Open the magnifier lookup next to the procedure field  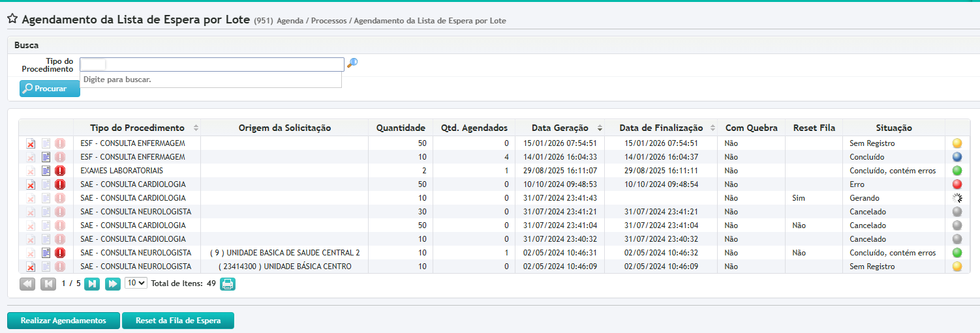[x=352, y=63]
